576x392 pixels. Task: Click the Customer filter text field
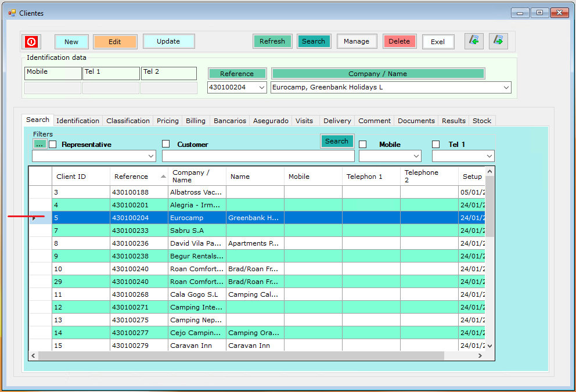point(258,156)
